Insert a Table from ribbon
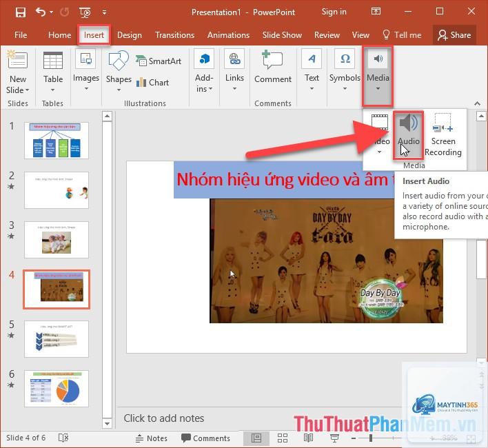The height and width of the screenshot is (448, 488). [x=53, y=72]
